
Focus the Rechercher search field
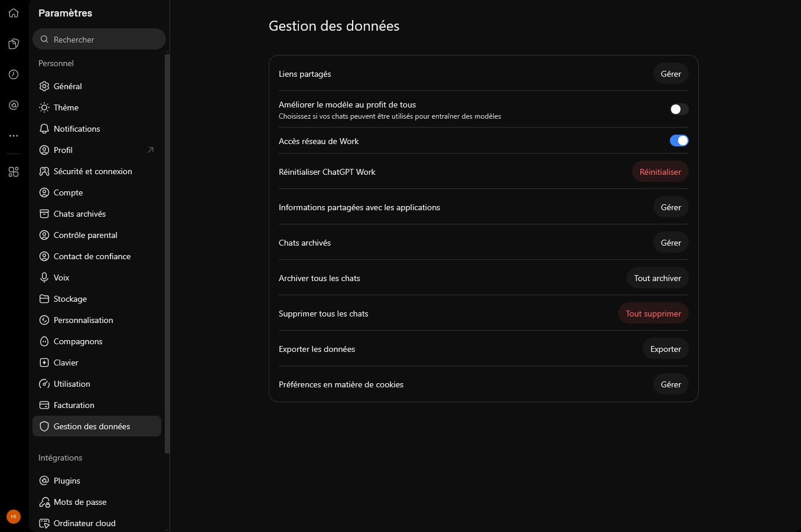(x=99, y=39)
